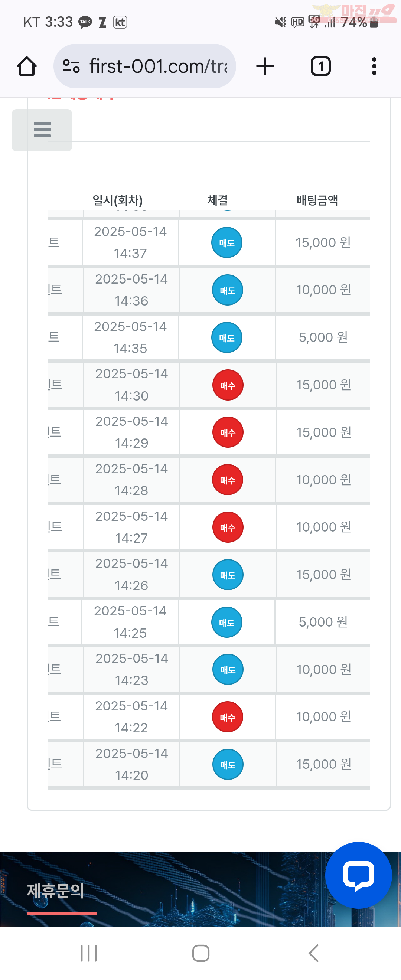Viewport: 401px width, 980px height.
Task: Tap the 매수 badge for 14:22 row
Action: coord(228,717)
